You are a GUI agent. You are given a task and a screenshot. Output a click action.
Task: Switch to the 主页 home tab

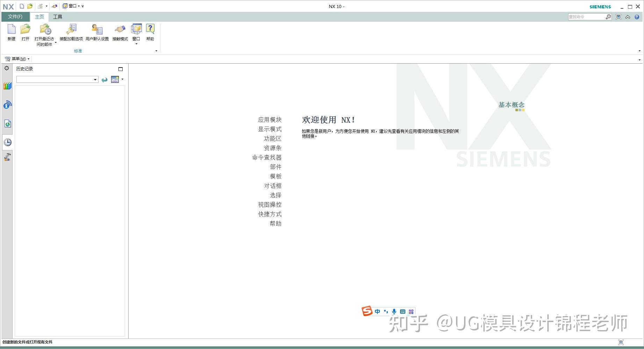coord(39,17)
